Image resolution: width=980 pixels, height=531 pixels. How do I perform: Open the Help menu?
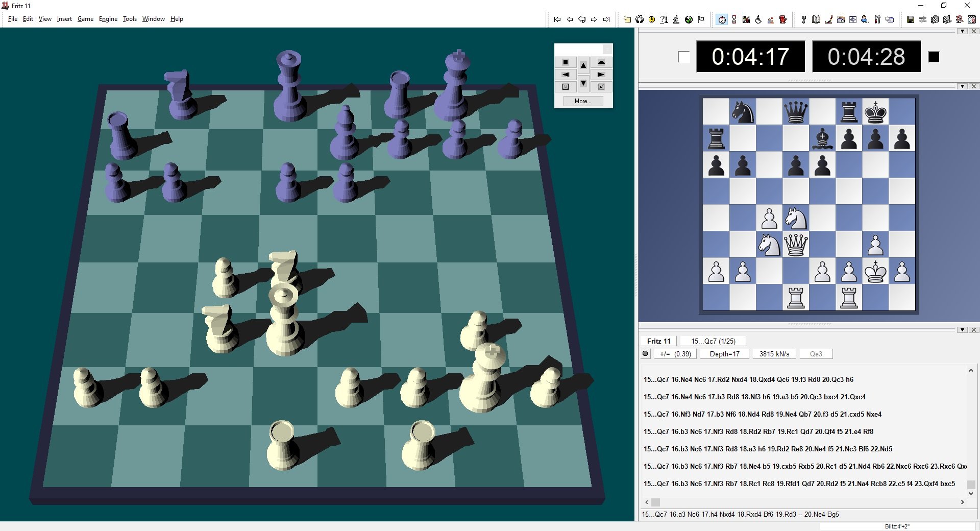click(177, 19)
